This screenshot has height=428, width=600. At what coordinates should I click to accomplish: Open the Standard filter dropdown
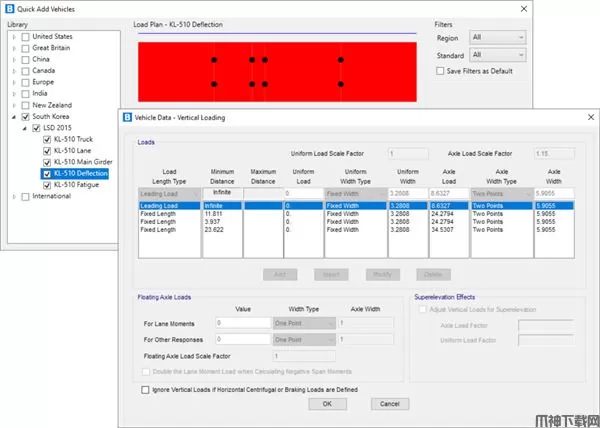pos(497,54)
